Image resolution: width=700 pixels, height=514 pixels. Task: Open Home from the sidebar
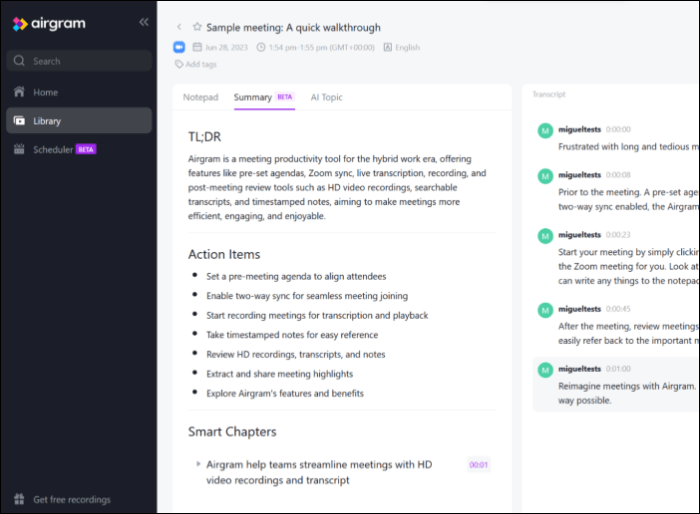46,92
